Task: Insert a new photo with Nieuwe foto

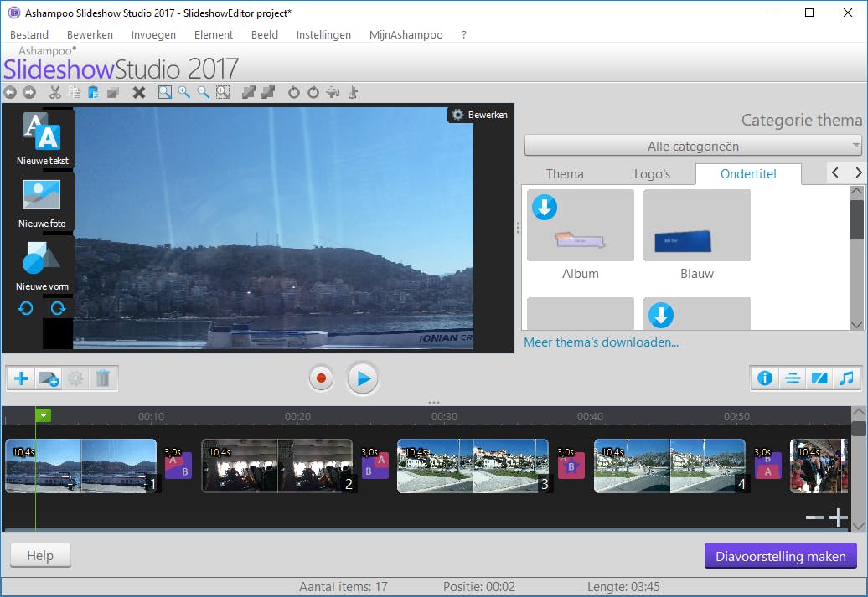Action: [42, 203]
